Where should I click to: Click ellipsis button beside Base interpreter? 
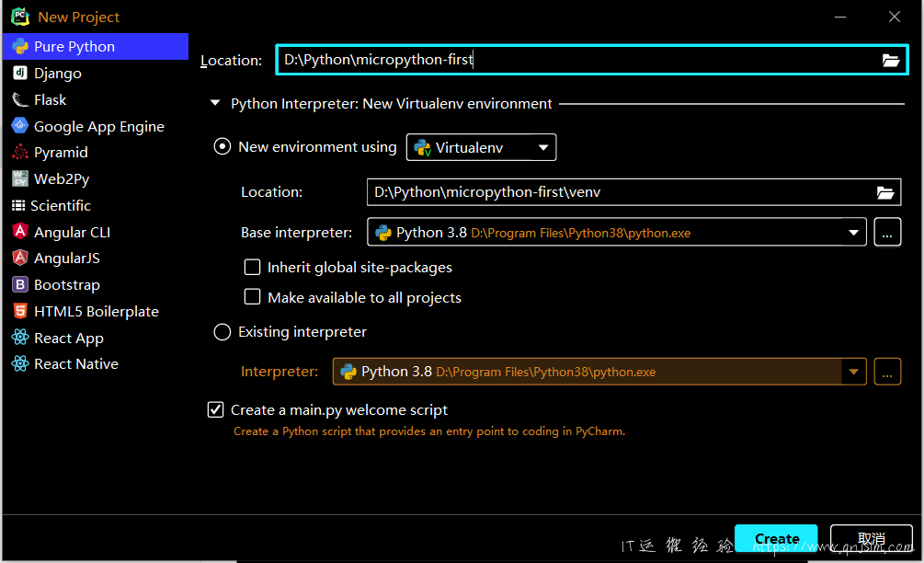[x=887, y=232]
